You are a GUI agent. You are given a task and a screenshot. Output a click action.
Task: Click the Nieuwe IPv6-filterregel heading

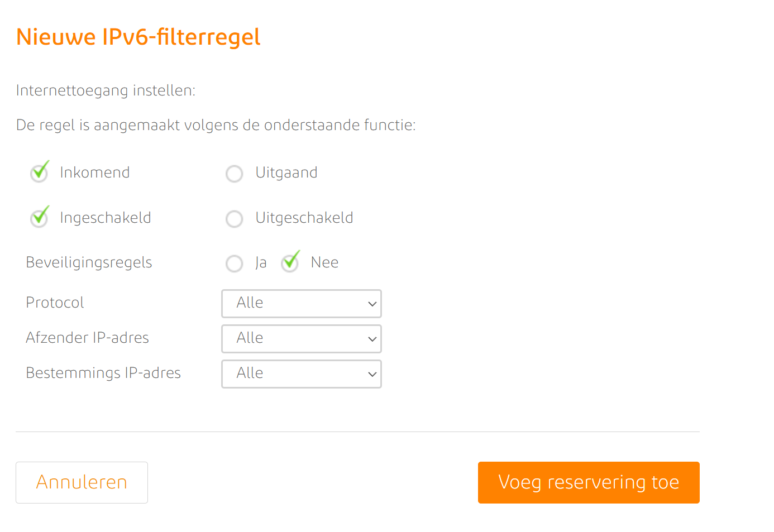click(x=138, y=37)
